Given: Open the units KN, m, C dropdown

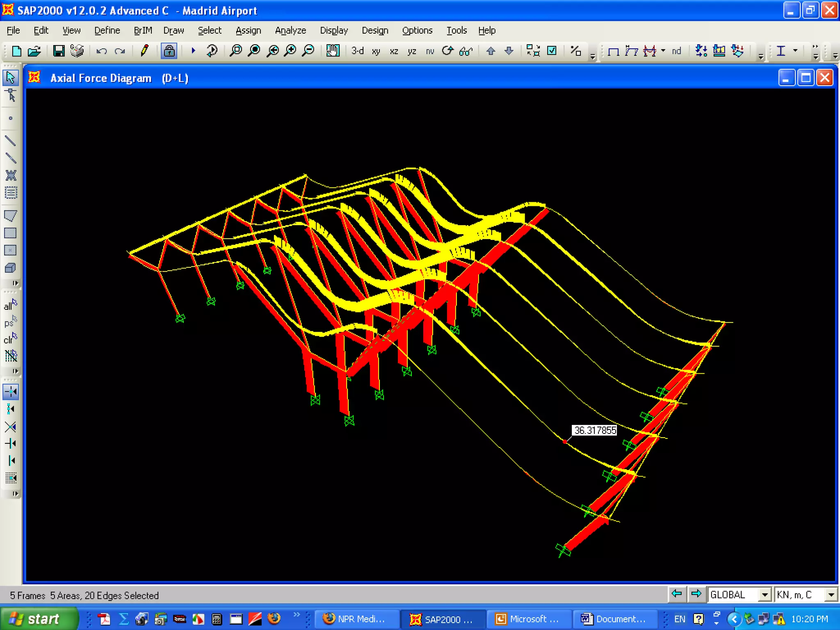Looking at the screenshot, I should (x=831, y=594).
